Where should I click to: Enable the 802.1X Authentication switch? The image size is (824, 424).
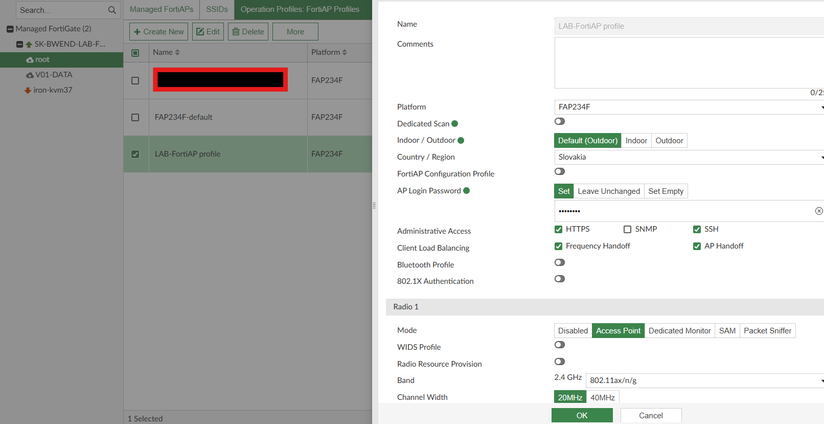560,278
